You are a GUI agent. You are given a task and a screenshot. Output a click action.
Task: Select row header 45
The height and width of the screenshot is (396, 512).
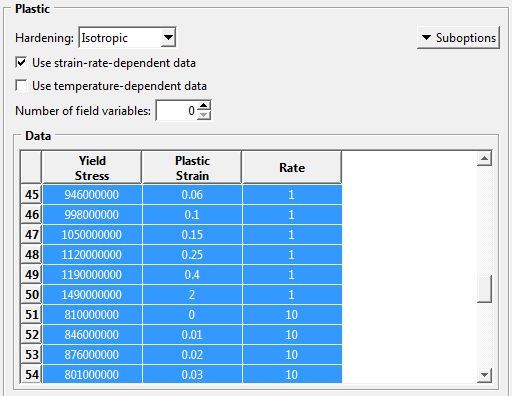(x=31, y=194)
